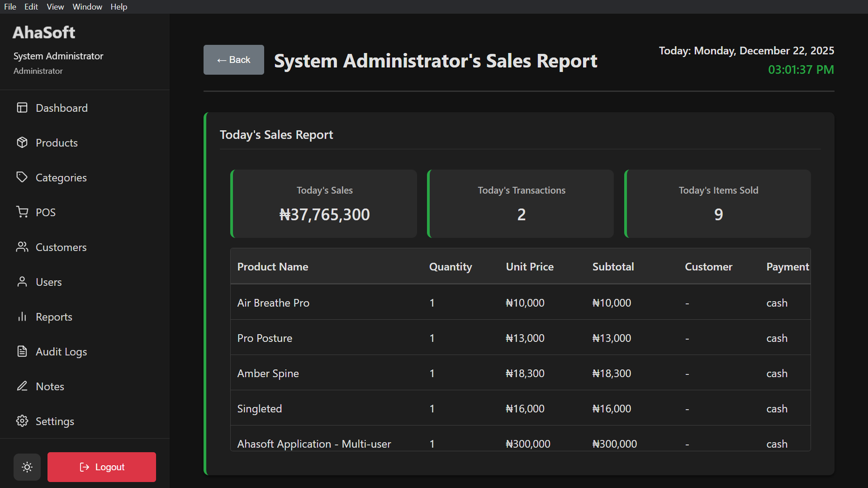The height and width of the screenshot is (488, 868).
Task: Click the Users person icon
Action: click(x=22, y=282)
